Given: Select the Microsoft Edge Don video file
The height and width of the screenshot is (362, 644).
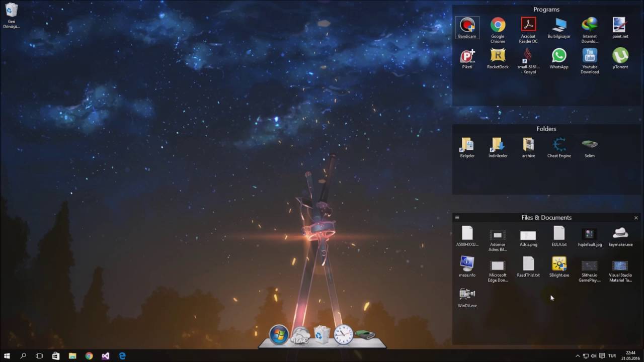Looking at the screenshot, I should click(498, 270).
